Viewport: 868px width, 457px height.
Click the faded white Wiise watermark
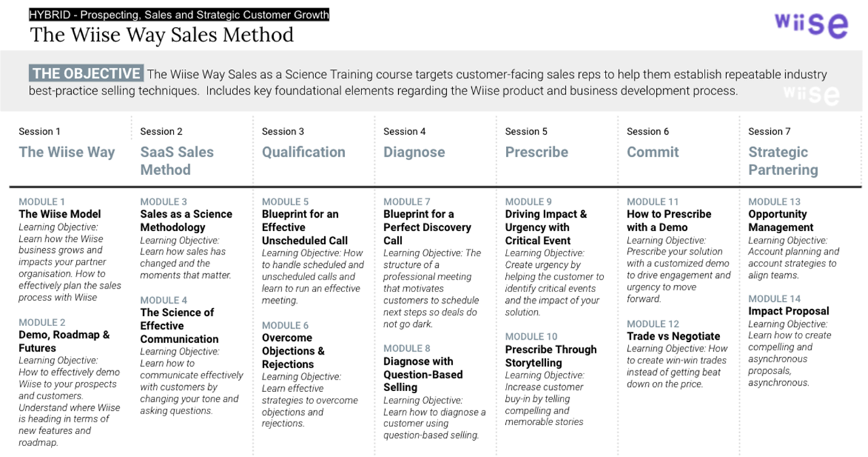(x=811, y=94)
